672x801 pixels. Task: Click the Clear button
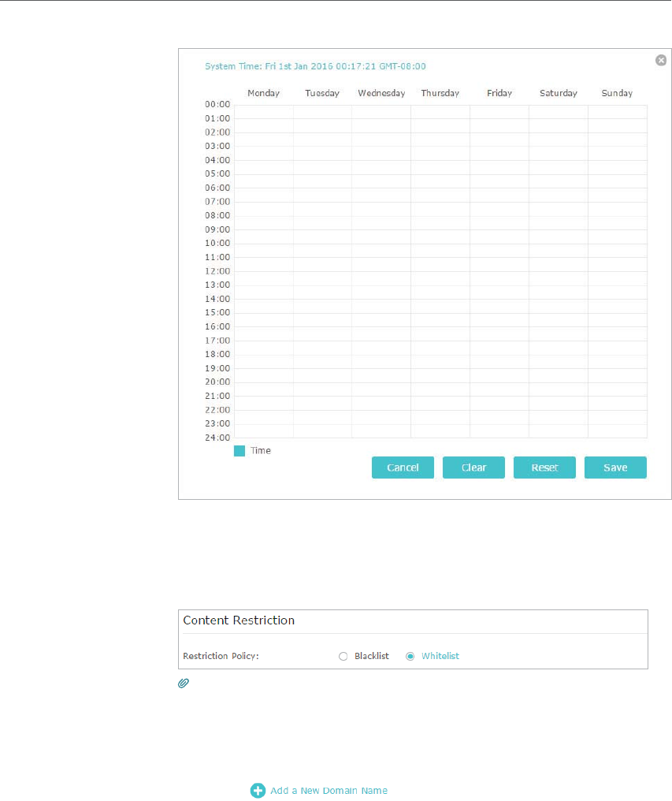[474, 468]
